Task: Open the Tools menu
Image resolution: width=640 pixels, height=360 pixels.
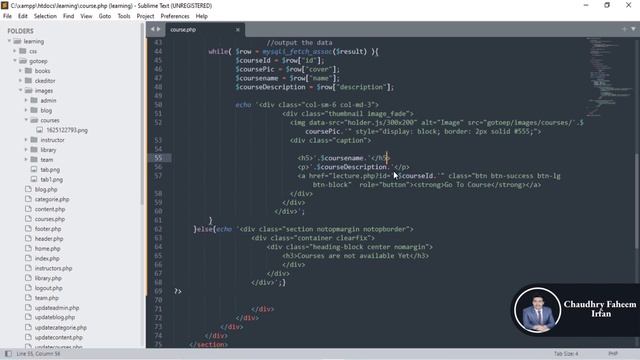Action: [x=124, y=16]
